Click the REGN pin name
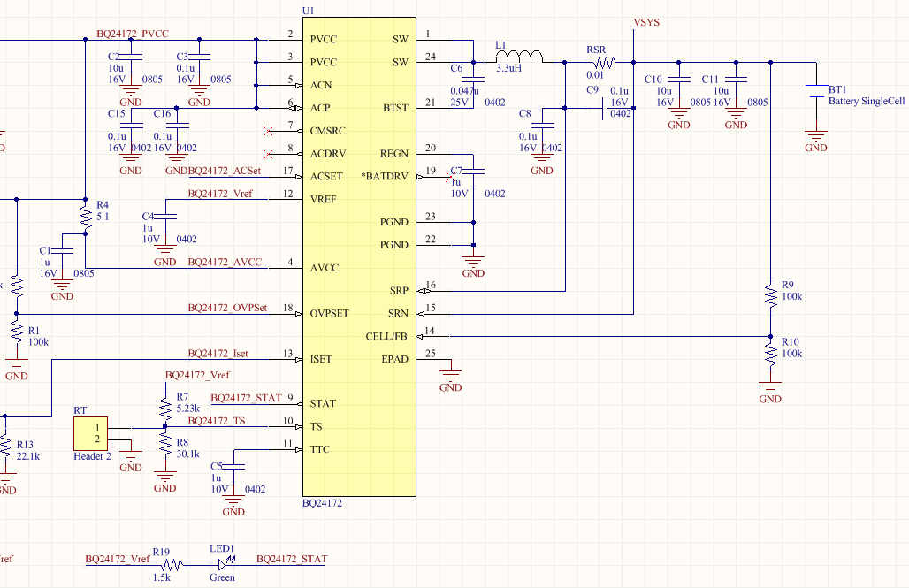The image size is (909, 588). pos(394,154)
